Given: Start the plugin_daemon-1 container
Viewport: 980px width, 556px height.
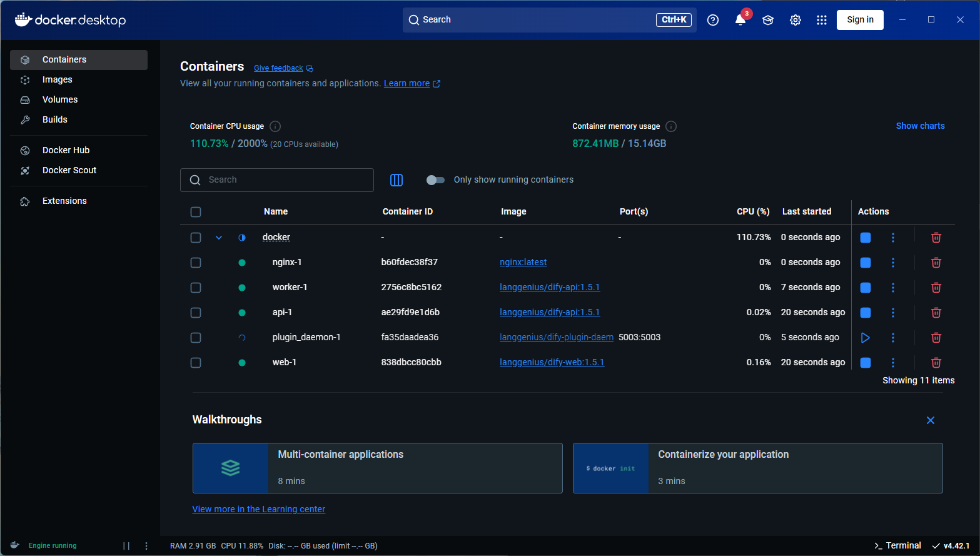Looking at the screenshot, I should pos(866,338).
